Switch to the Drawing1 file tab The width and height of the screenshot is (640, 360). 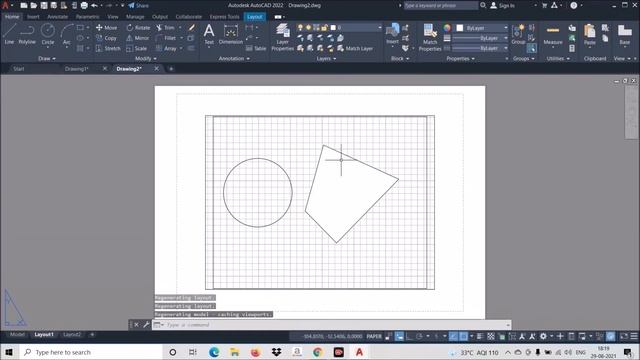pyautogui.click(x=76, y=69)
